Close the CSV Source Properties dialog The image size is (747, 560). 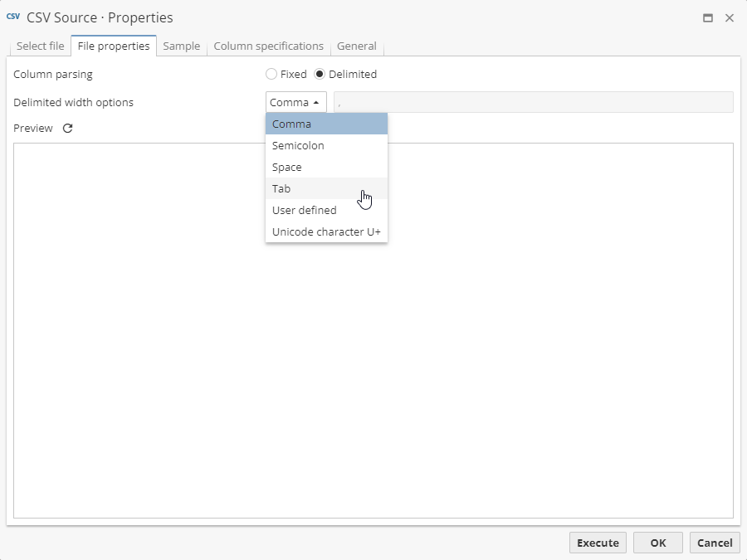730,18
